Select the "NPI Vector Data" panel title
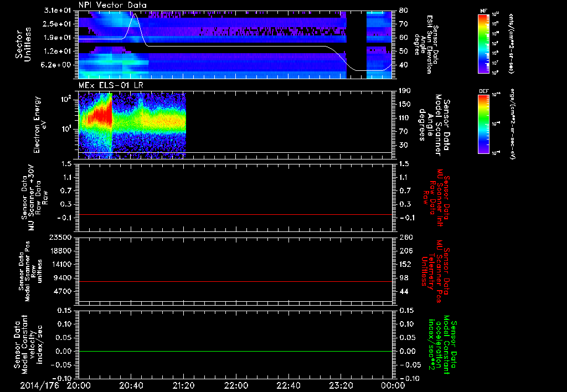The image size is (567, 392). click(x=112, y=5)
